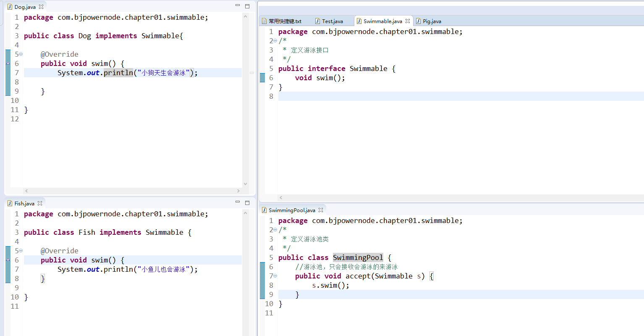Image resolution: width=644 pixels, height=336 pixels.
Task: Open the Pig.java tab
Action: pyautogui.click(x=432, y=21)
